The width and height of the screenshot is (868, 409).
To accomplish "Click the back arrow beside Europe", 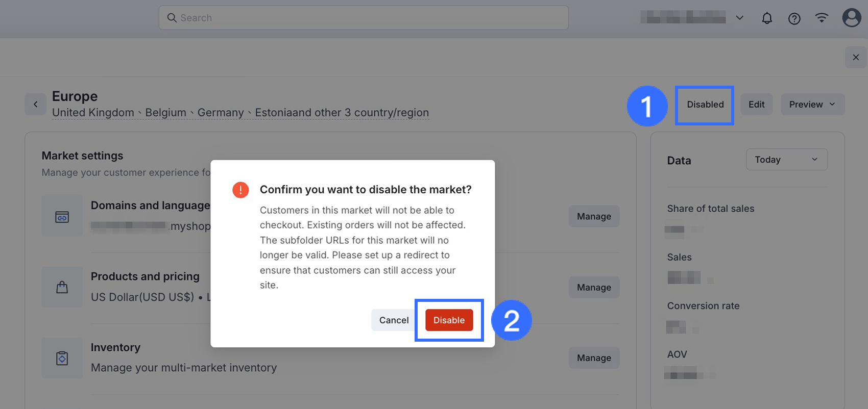I will [35, 105].
